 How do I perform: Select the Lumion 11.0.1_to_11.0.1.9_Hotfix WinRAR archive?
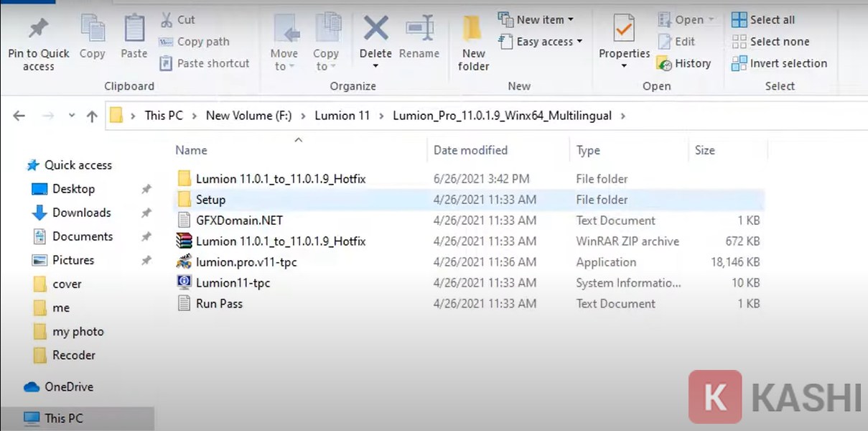point(280,241)
